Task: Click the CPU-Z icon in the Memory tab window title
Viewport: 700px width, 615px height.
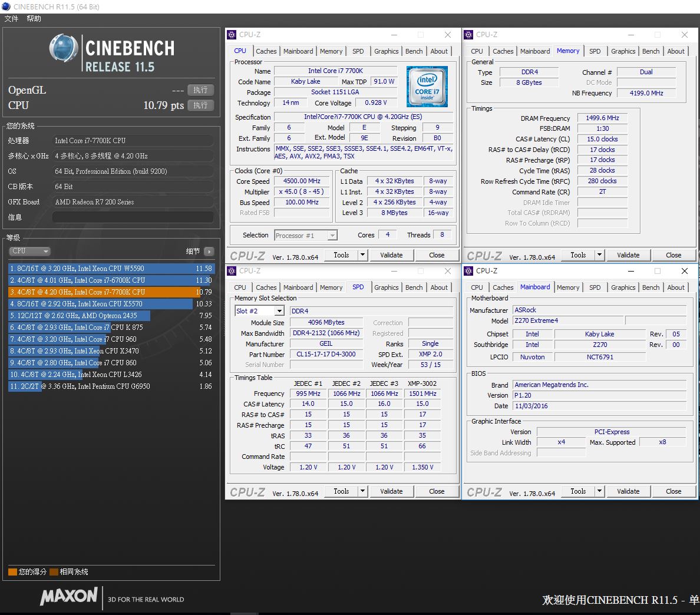Action: click(468, 34)
